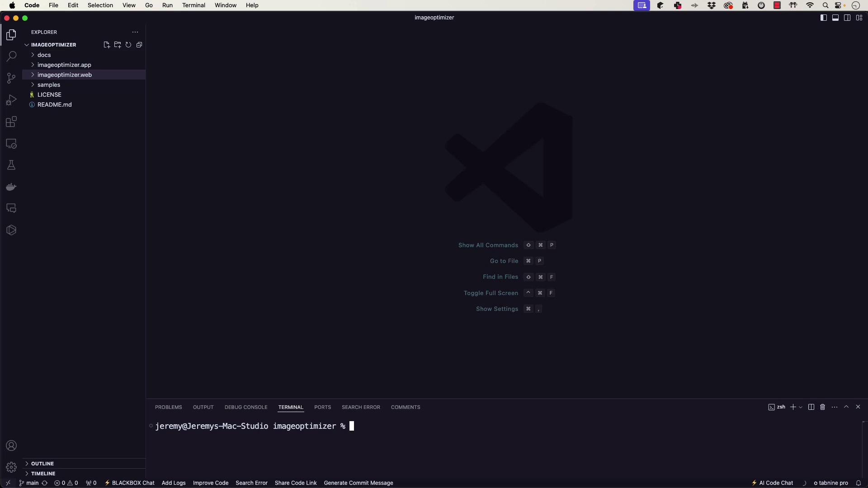Toggle the secondary side bar

[847, 18]
